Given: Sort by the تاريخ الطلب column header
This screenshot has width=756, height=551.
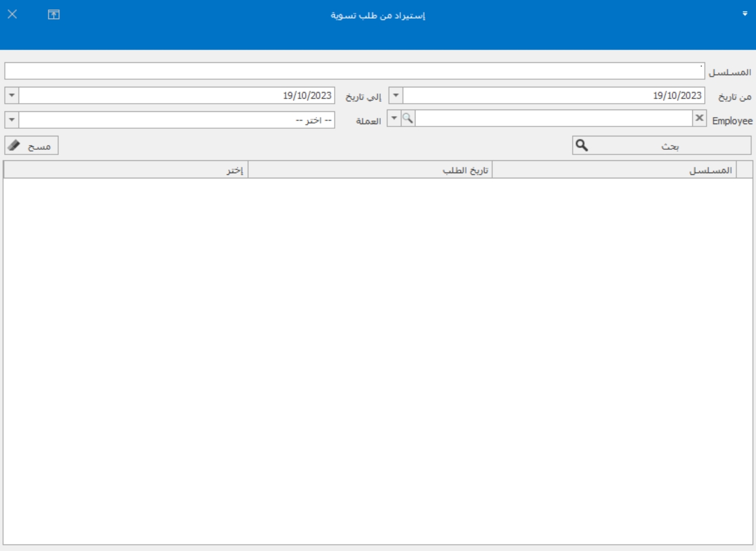Looking at the screenshot, I should pos(370,170).
